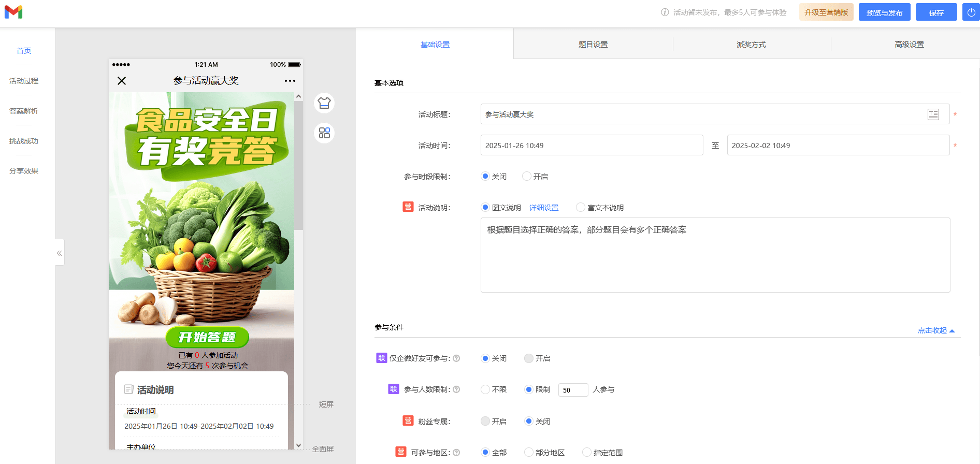Click help icon next to 参与人数限制
Screen dimensions: 980x464
456,389
